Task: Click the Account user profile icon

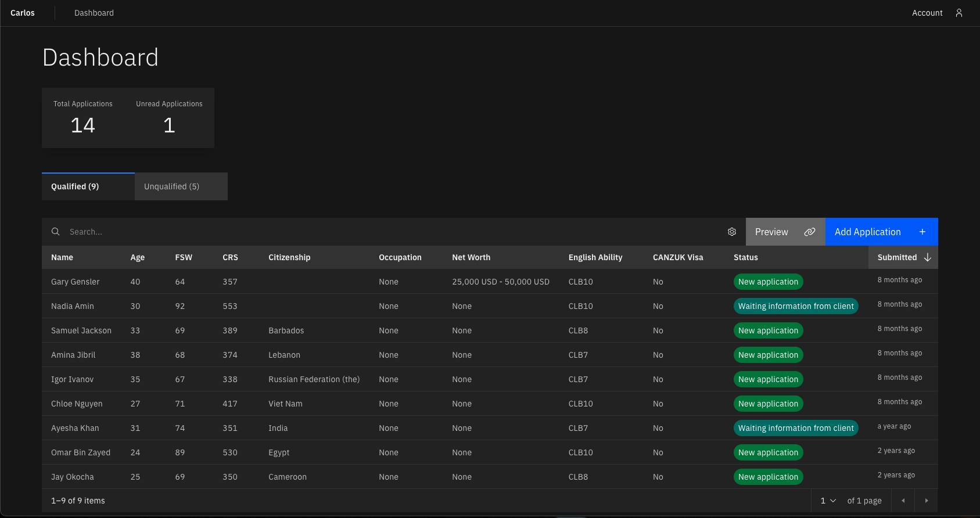Action: click(x=959, y=13)
